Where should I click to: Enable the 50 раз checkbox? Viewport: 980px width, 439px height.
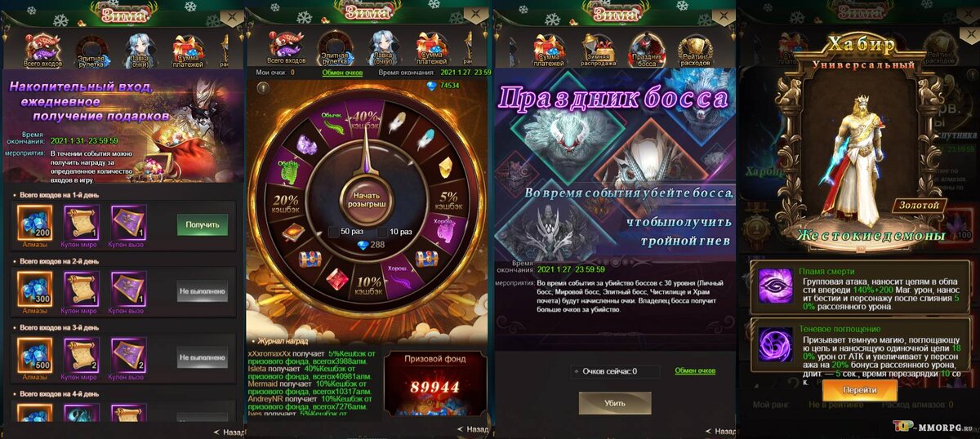pyautogui.click(x=333, y=232)
